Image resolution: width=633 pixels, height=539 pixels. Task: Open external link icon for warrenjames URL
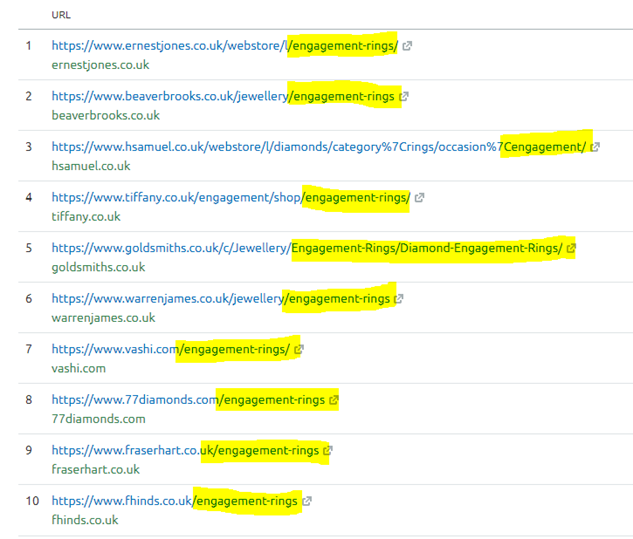399,299
